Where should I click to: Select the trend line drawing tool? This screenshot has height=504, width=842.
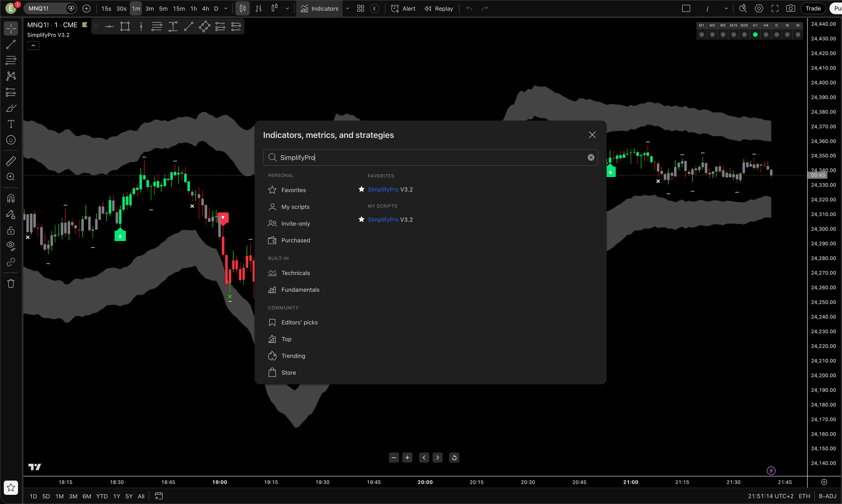(11, 44)
